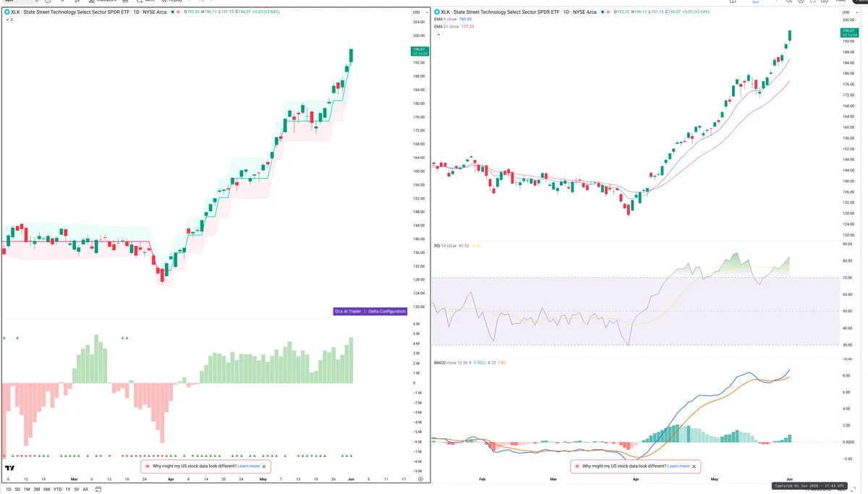Click the flag icon in left data notice
Image resolution: width=868 pixels, height=494 pixels.
click(147, 467)
